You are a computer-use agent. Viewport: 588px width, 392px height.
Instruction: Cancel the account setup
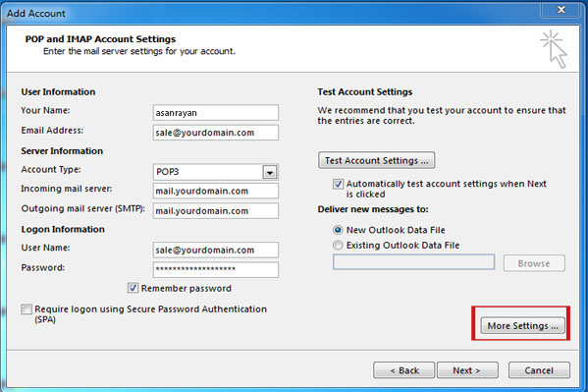point(539,370)
